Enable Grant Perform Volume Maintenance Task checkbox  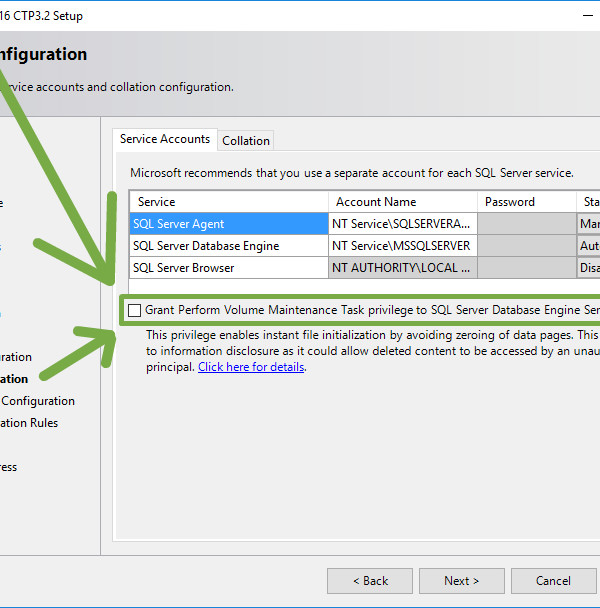(134, 310)
